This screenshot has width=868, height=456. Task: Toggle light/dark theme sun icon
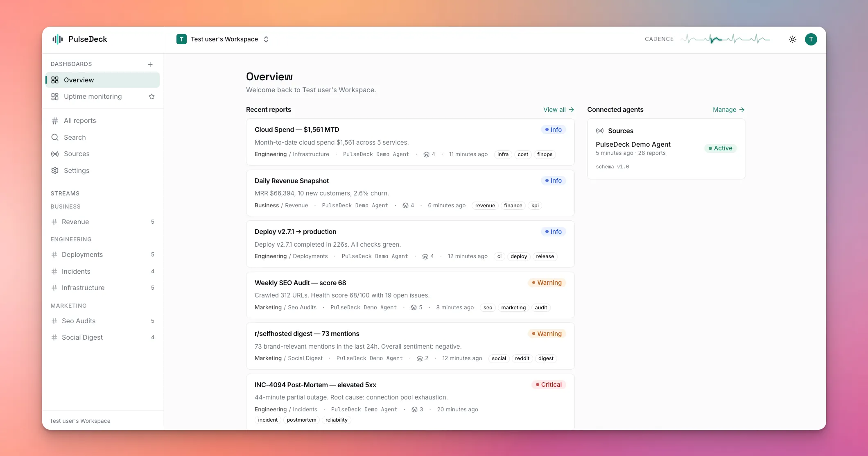point(793,39)
